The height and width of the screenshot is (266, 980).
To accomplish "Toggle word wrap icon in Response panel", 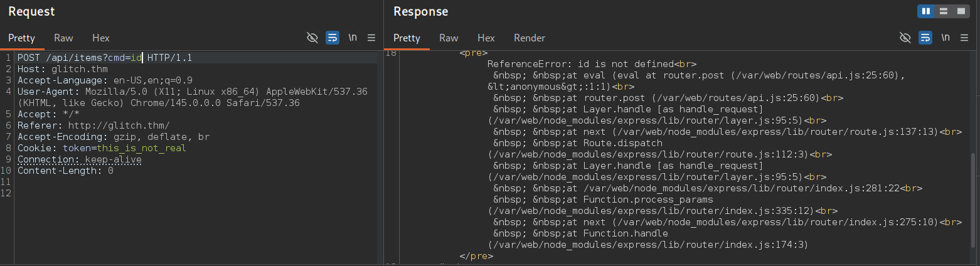I will [925, 38].
